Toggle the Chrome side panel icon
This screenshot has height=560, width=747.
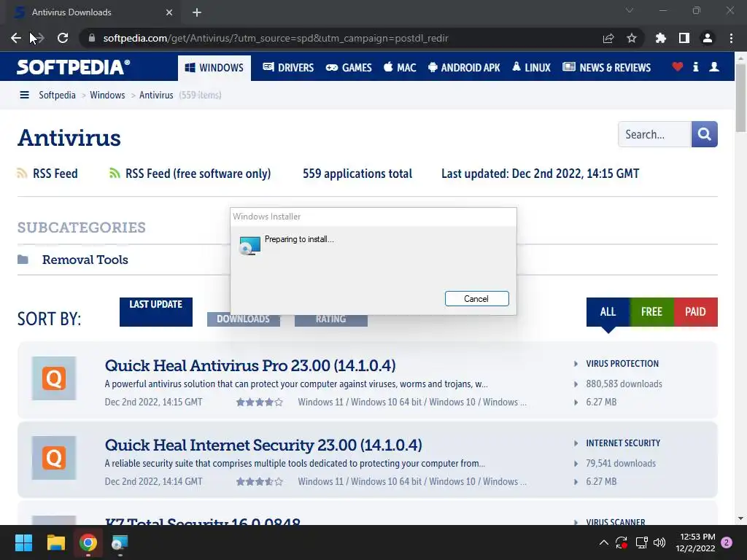[x=684, y=38]
